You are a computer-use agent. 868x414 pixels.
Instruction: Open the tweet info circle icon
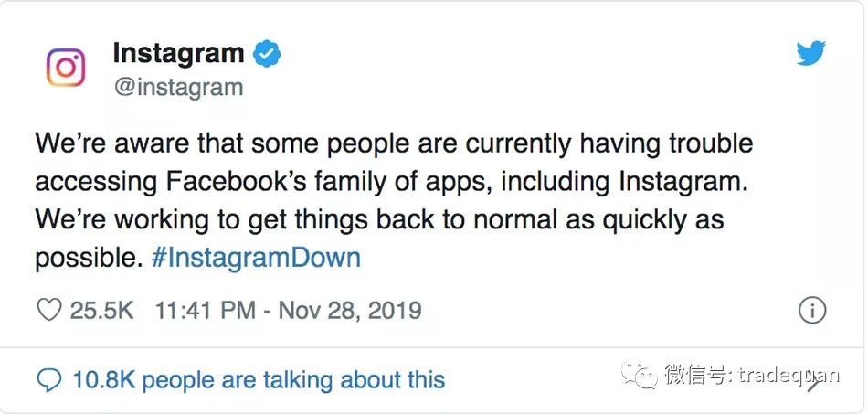click(x=812, y=311)
